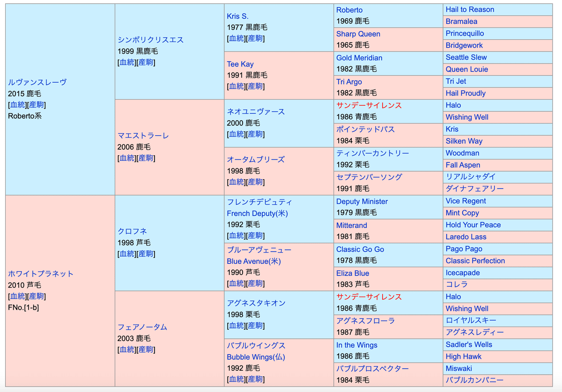Select French Deputy(米) link
The height and width of the screenshot is (392, 562).
pos(257,213)
